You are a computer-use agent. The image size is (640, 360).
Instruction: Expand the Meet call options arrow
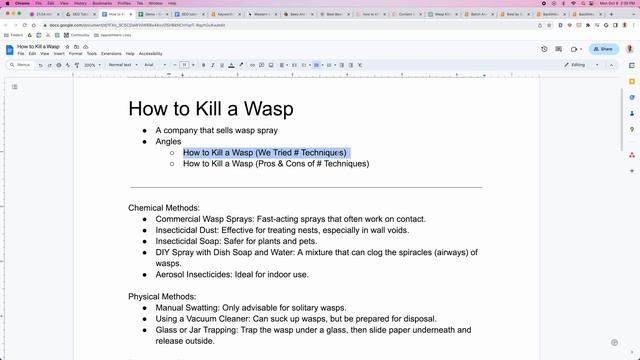coord(581,49)
